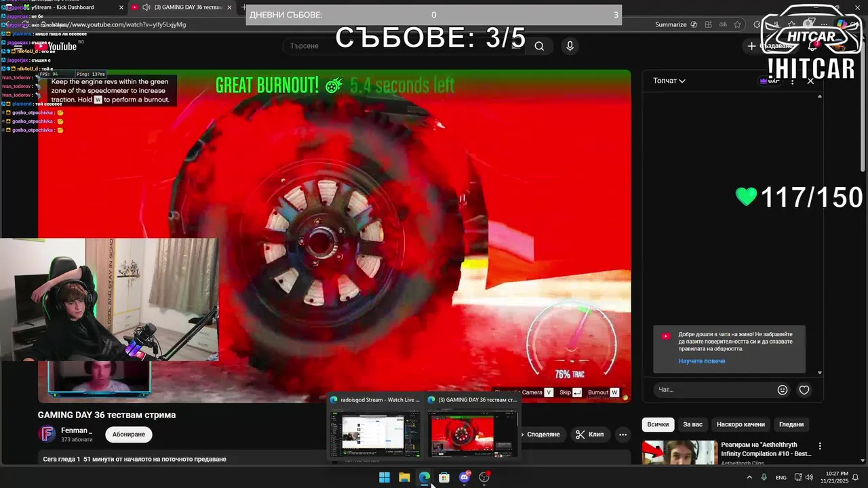
Task: Click the Skip button in the game video
Action: click(570, 392)
